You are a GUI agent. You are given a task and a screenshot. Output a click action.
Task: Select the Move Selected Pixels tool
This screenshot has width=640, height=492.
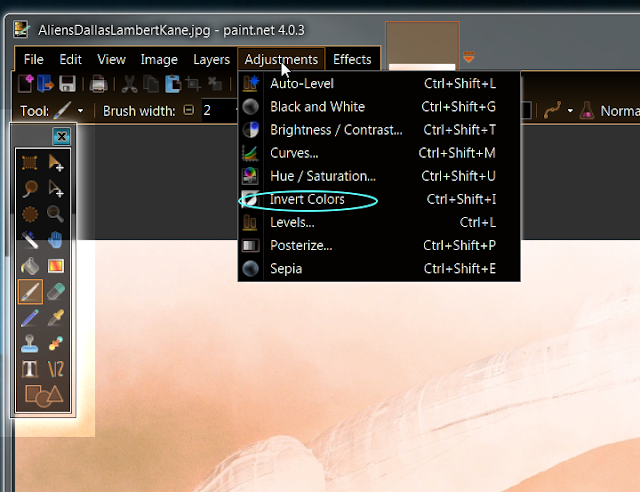[x=56, y=163]
